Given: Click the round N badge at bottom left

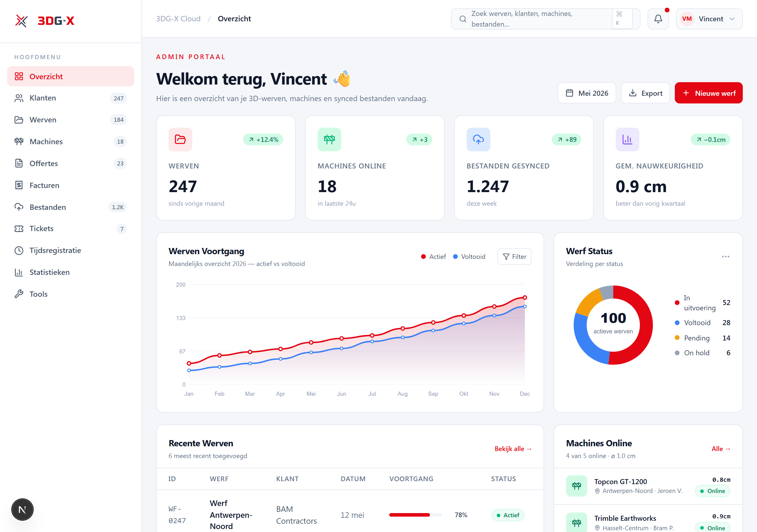Looking at the screenshot, I should tap(22, 510).
